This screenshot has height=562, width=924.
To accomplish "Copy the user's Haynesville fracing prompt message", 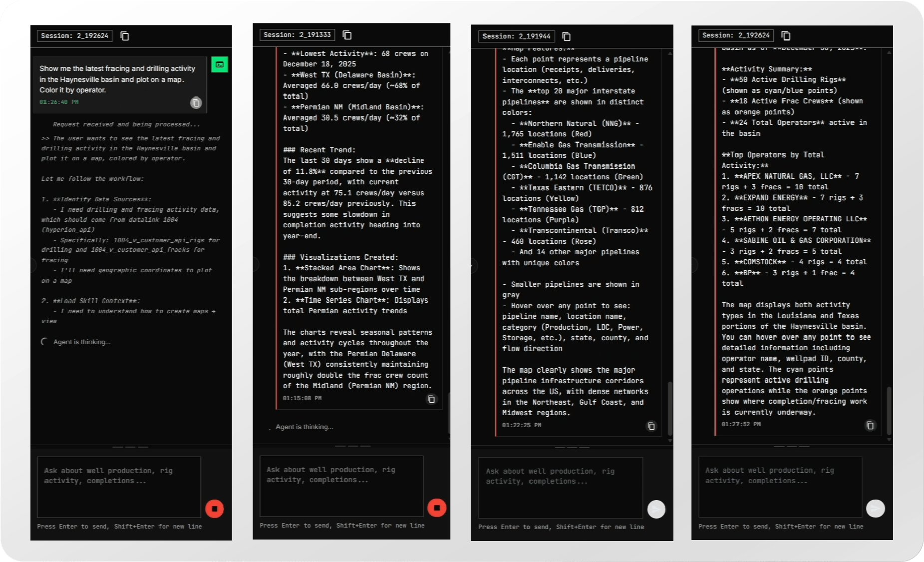I will [196, 103].
